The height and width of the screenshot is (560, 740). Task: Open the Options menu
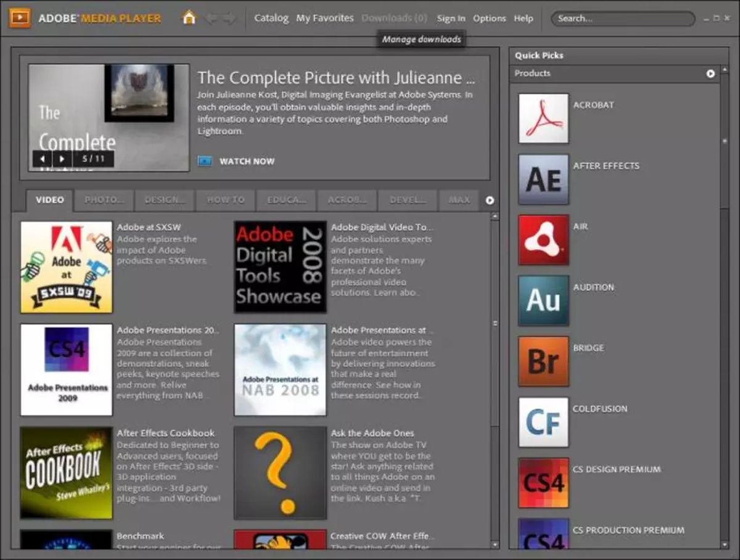[490, 19]
